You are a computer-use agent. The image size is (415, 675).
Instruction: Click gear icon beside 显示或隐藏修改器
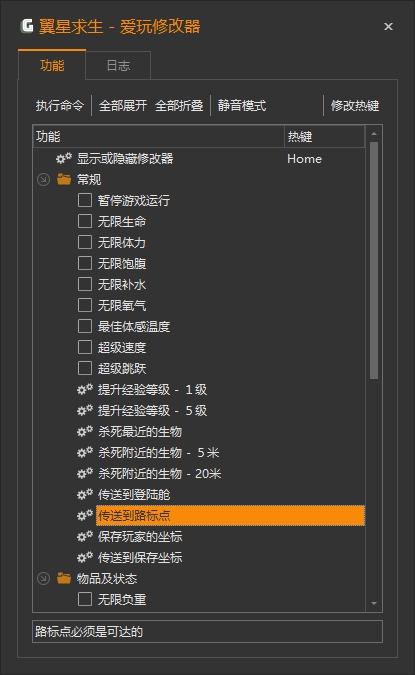[64, 158]
